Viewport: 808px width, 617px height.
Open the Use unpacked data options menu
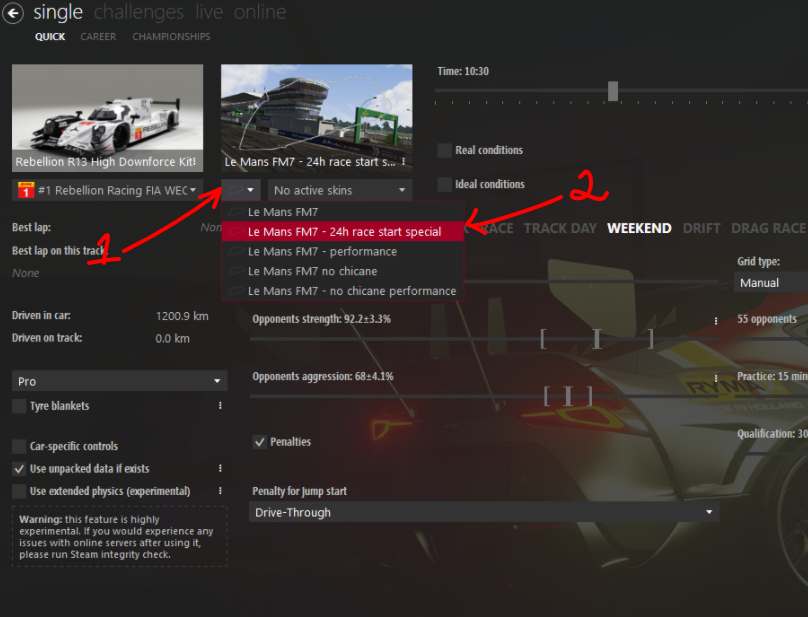click(x=220, y=468)
